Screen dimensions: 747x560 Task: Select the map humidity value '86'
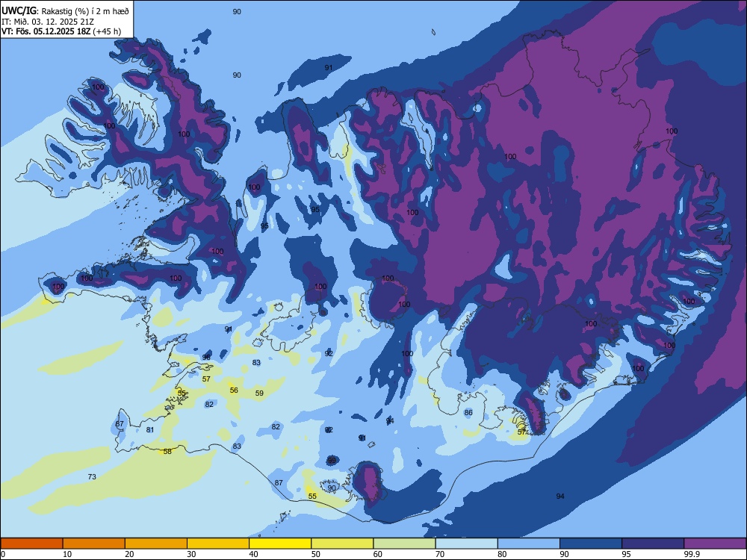coord(468,412)
